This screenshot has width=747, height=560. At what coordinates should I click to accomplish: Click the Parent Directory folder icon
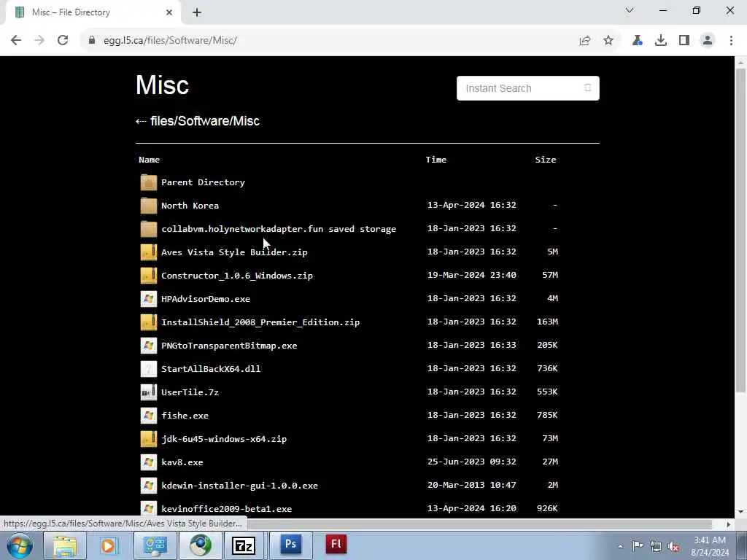149,182
